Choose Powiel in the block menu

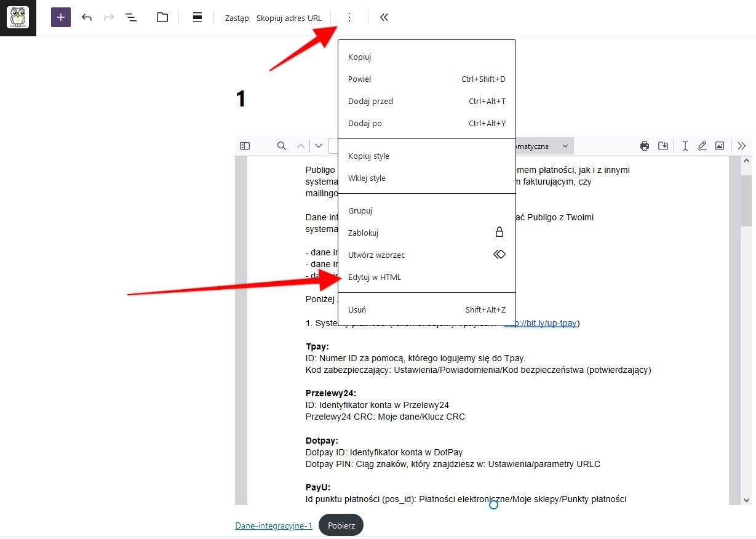tap(427, 79)
